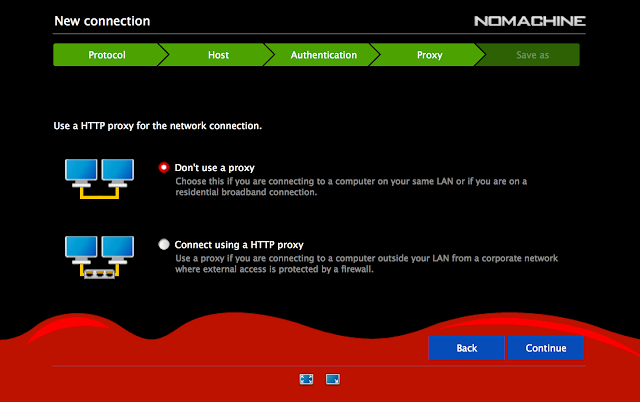This screenshot has width=640, height=402.
Task: Click the Continue button
Action: [x=546, y=348]
